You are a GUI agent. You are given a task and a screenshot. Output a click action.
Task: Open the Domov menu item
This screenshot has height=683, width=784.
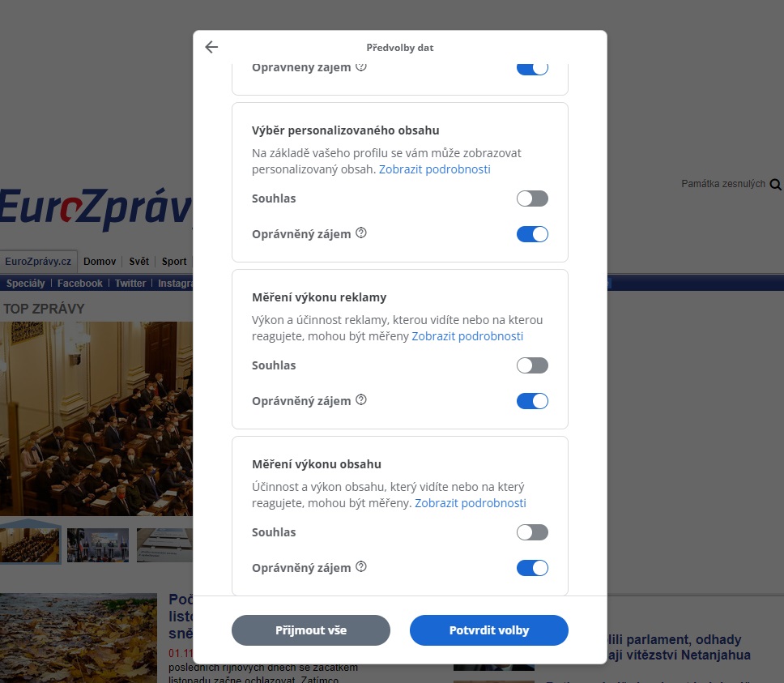[100, 262]
